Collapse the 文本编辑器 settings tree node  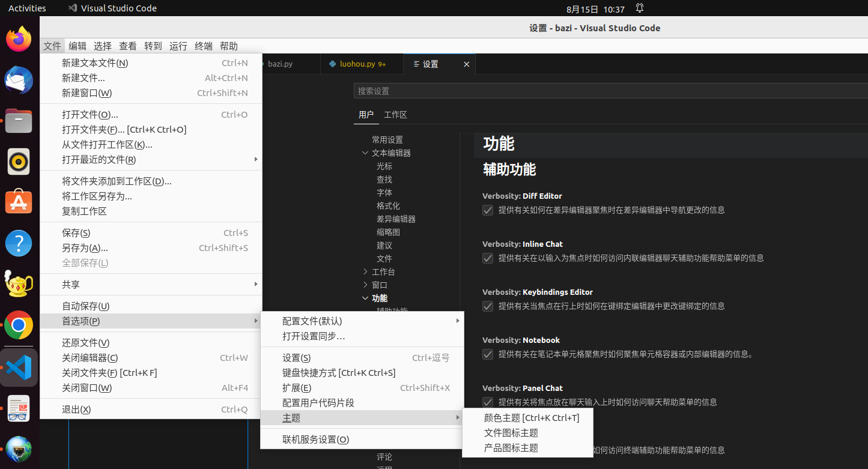[365, 153]
